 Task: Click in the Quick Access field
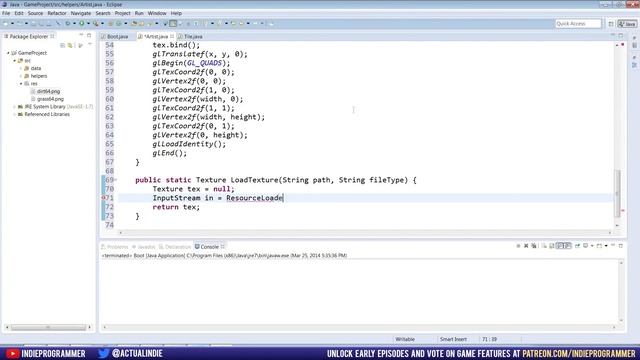[x=578, y=24]
